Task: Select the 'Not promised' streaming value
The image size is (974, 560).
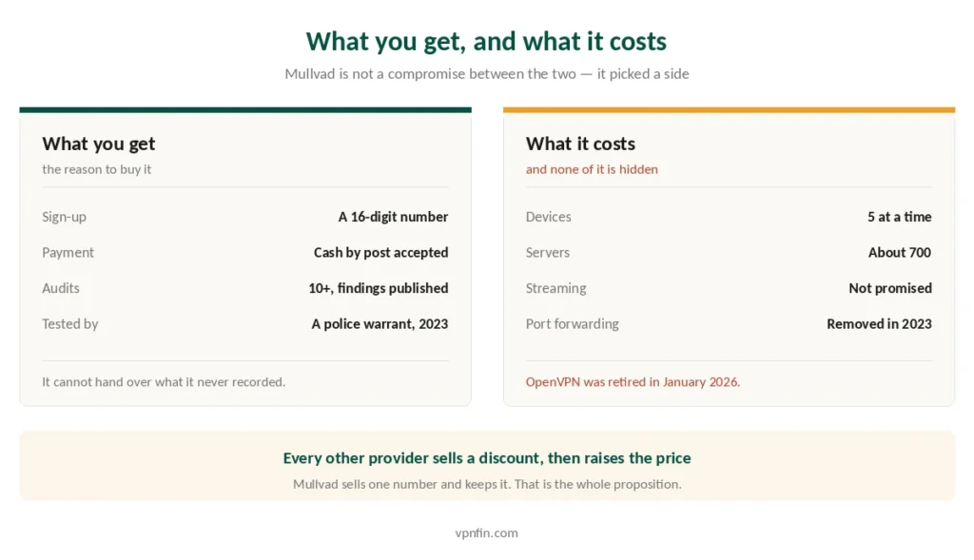Action: (x=890, y=288)
